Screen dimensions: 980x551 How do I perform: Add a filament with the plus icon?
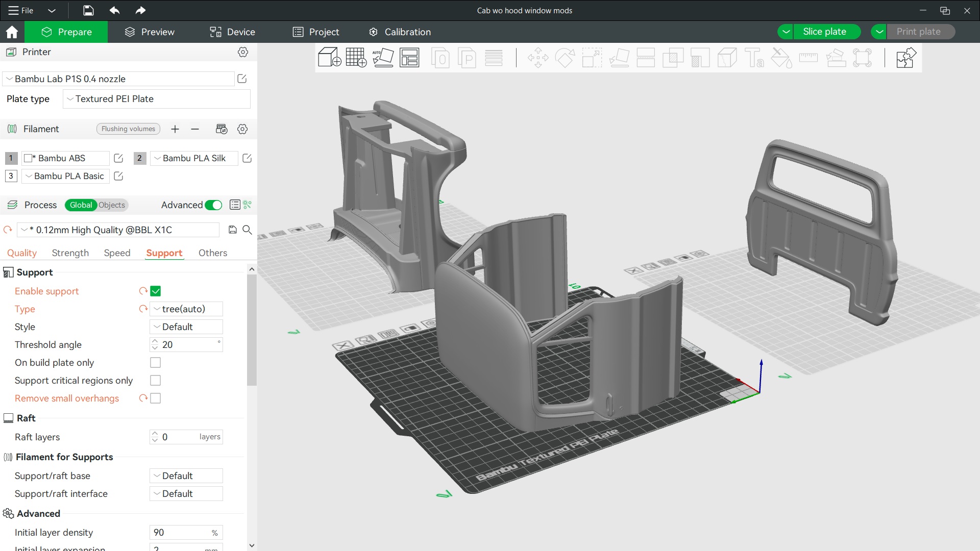175,129
